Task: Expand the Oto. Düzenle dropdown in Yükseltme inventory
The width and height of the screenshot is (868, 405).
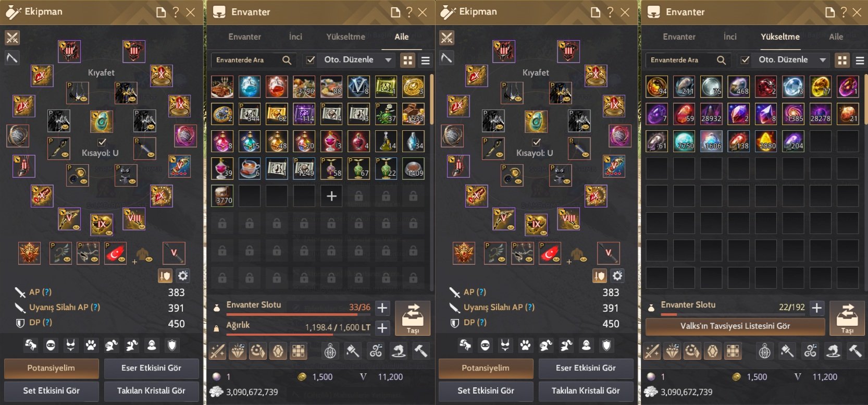Action: (823, 60)
